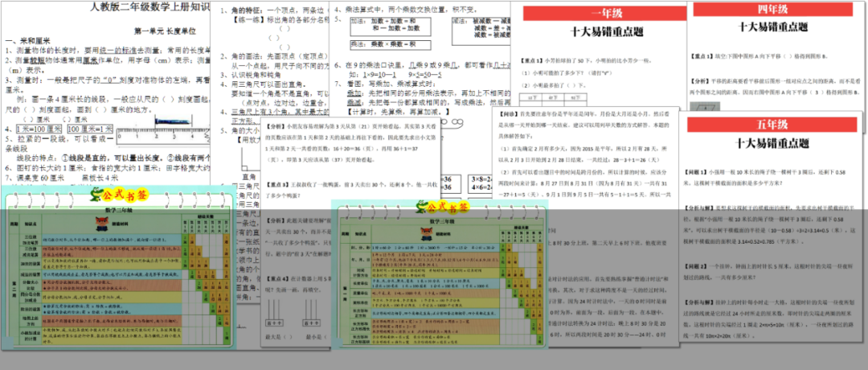This screenshot has height=370, width=868.
Task: Click the 数学三年级 title on left bookmark card
Action: point(119,211)
